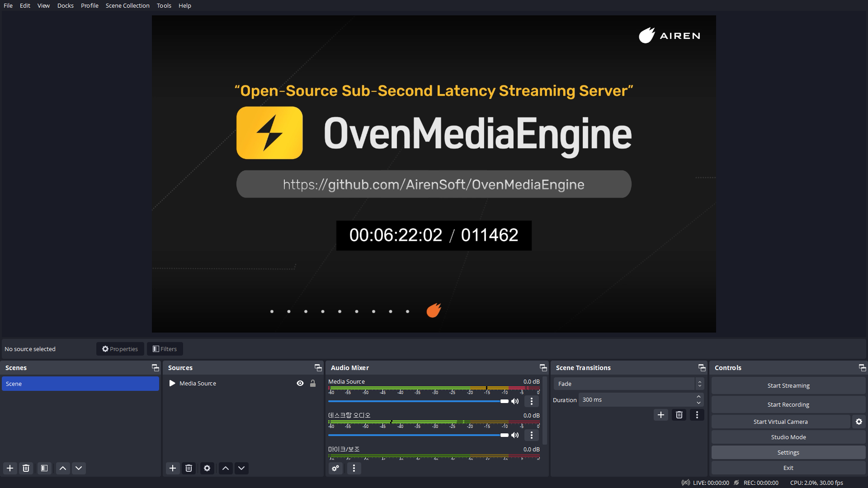Float the Scenes dock icon

[156, 368]
